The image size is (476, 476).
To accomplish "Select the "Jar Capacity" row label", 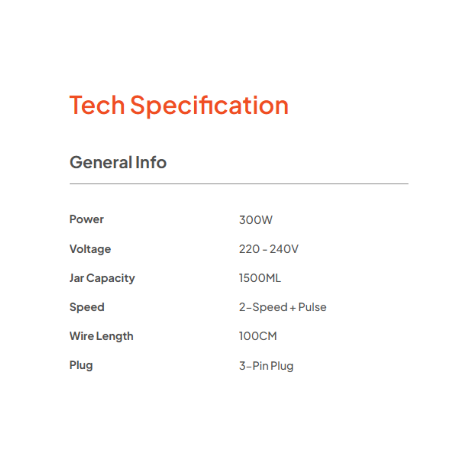I will tap(102, 278).
